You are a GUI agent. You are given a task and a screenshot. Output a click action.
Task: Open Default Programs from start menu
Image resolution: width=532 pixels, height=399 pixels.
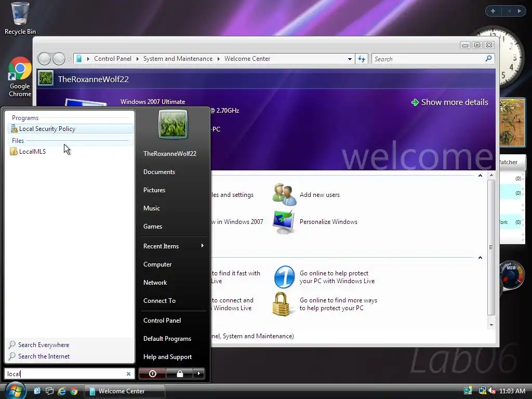coord(167,339)
